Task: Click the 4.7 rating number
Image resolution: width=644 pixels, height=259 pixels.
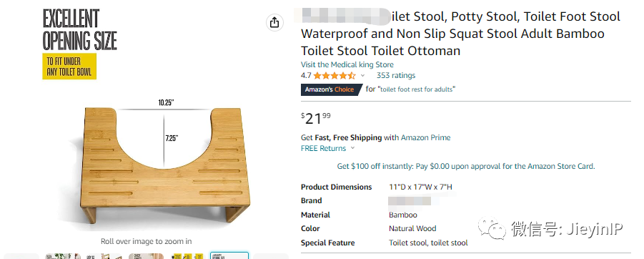Action: click(306, 76)
